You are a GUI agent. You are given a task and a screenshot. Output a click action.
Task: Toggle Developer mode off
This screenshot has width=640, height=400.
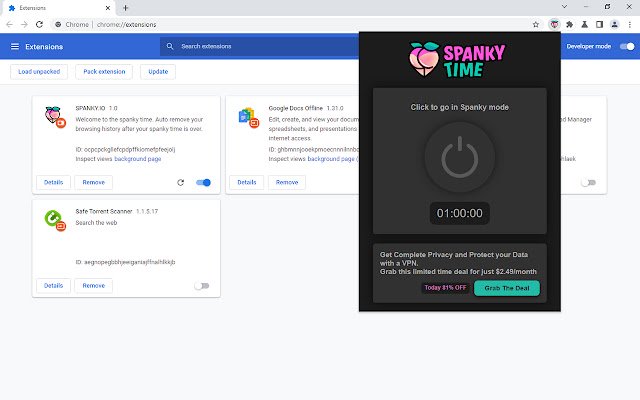pyautogui.click(x=627, y=47)
